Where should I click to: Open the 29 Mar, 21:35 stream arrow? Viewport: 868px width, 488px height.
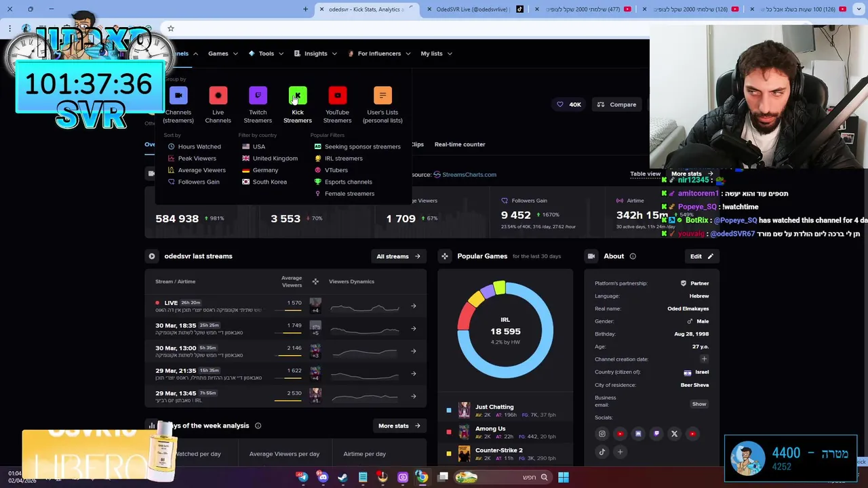pos(414,373)
